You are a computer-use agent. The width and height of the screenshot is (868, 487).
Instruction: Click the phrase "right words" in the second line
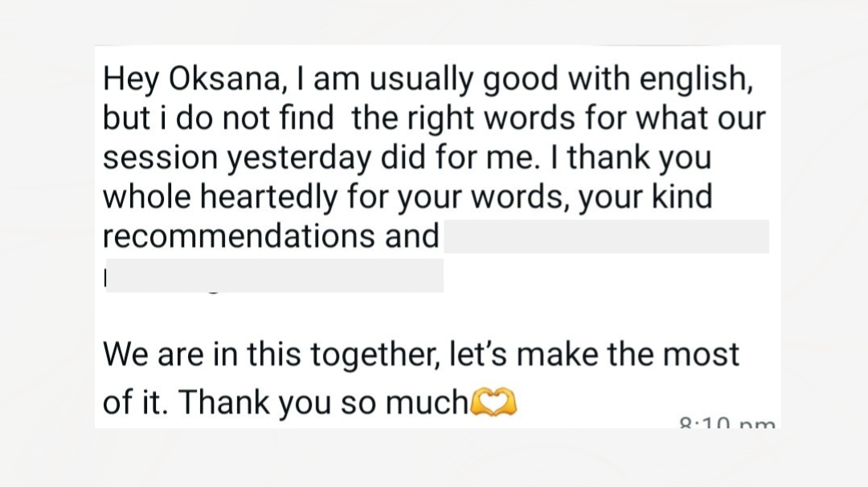[487, 119]
